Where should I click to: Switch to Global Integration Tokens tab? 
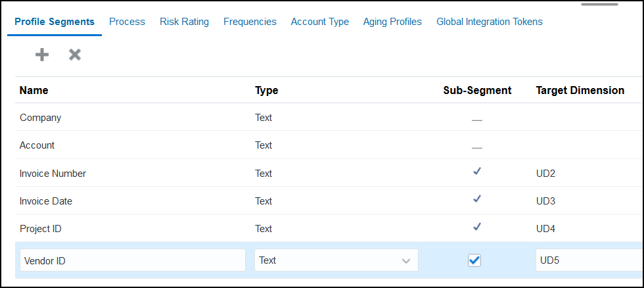click(490, 22)
